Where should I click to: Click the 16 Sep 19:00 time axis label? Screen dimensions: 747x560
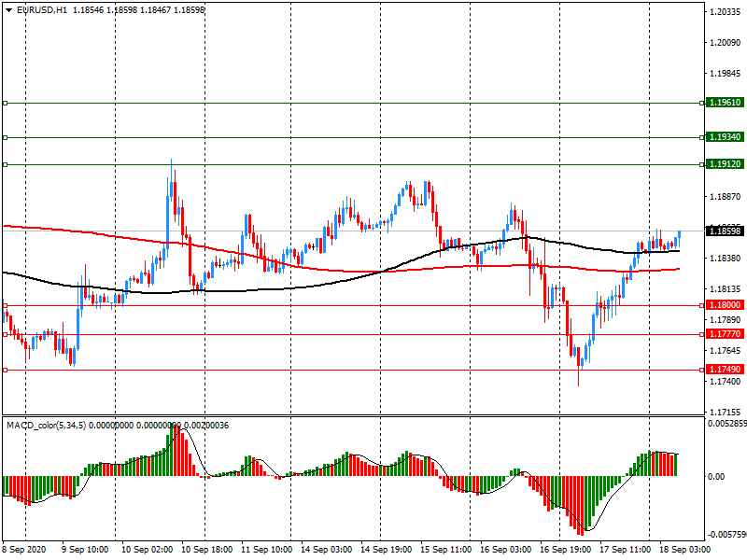click(565, 550)
